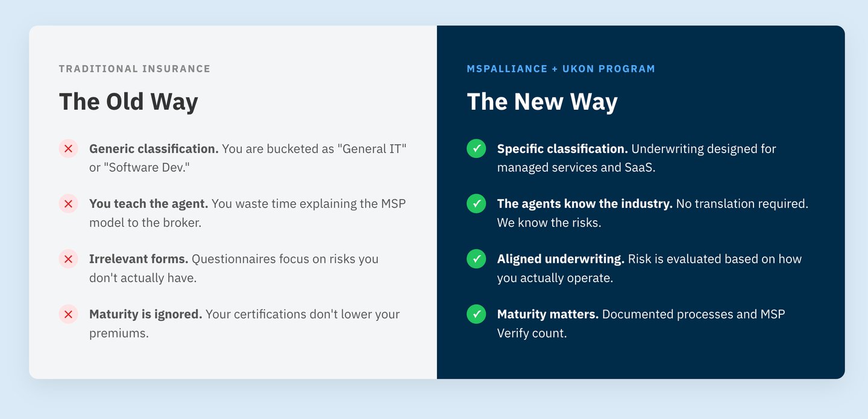Click The New Way heading
The height and width of the screenshot is (419, 868).
coord(542,101)
